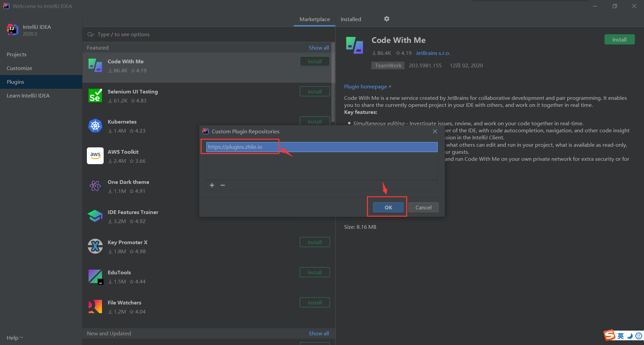Install the Code With Me plugin from list
Screen dimensions: 644x345
(x=315, y=61)
